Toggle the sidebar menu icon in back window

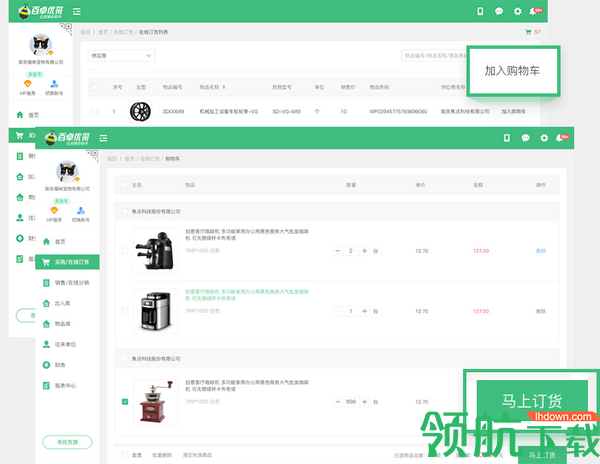click(x=77, y=11)
